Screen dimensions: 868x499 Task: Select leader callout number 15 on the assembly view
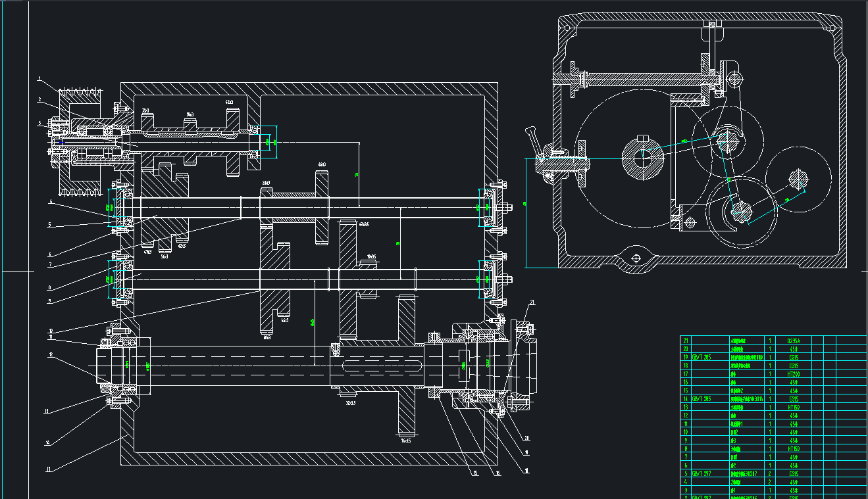tap(474, 472)
